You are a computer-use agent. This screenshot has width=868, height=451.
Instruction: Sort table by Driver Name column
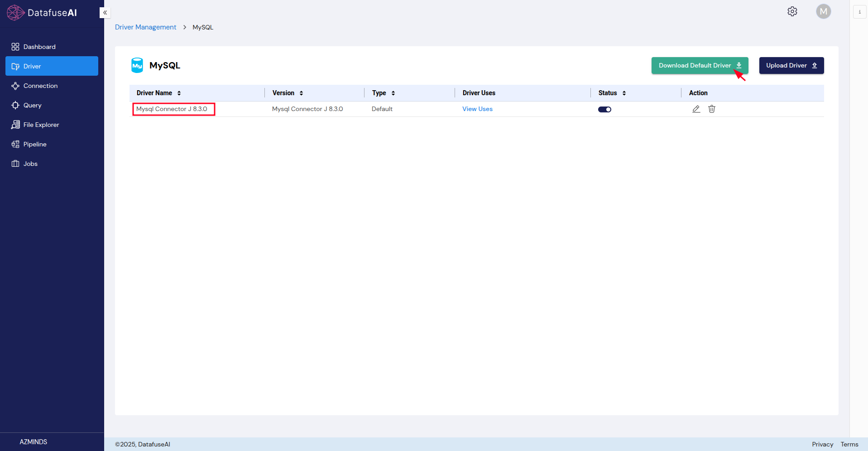179,93
